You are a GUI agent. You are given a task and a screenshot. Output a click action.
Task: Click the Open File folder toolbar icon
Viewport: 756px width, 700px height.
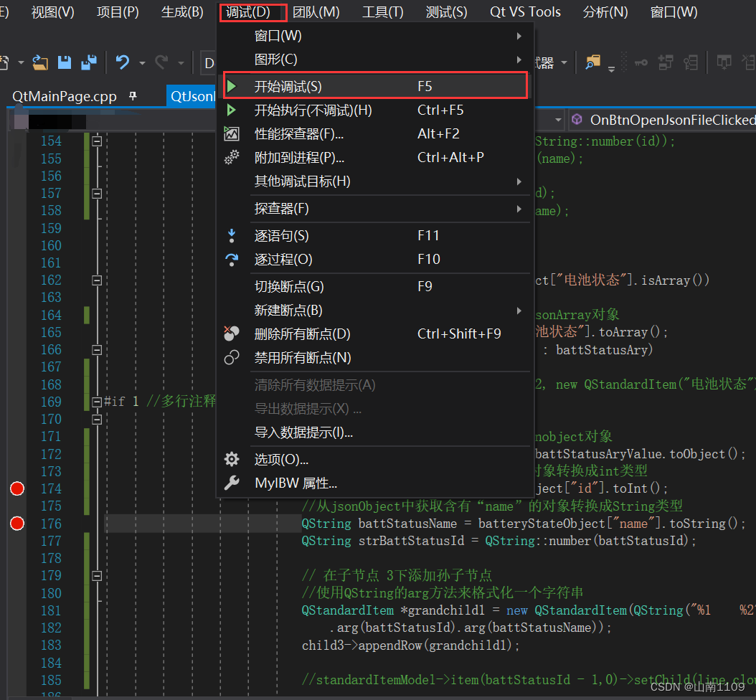click(x=40, y=62)
